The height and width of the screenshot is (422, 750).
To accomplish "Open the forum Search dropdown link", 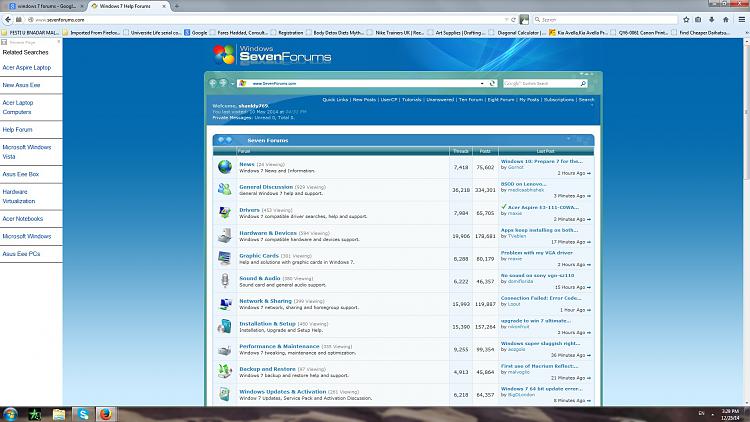I will tap(586, 100).
